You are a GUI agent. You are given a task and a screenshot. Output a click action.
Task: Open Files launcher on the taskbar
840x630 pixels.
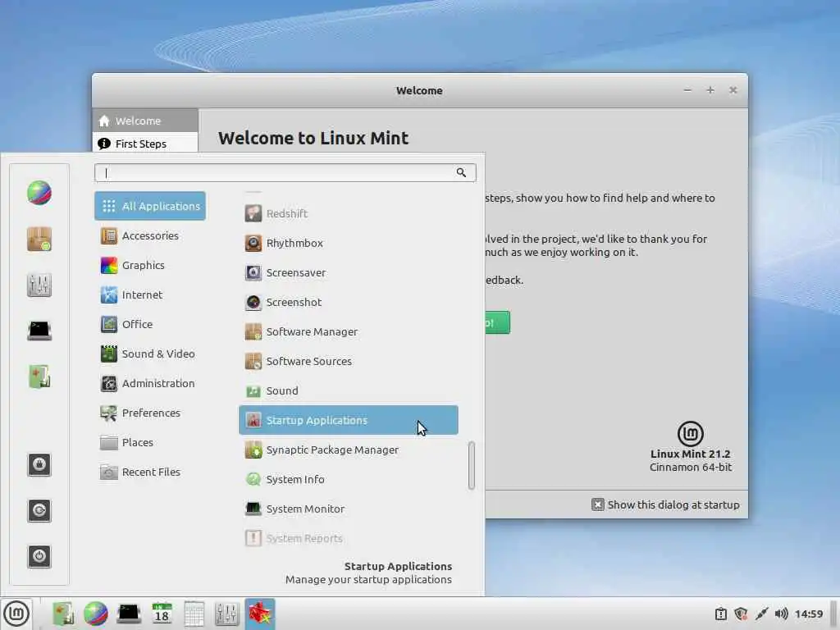[63, 614]
